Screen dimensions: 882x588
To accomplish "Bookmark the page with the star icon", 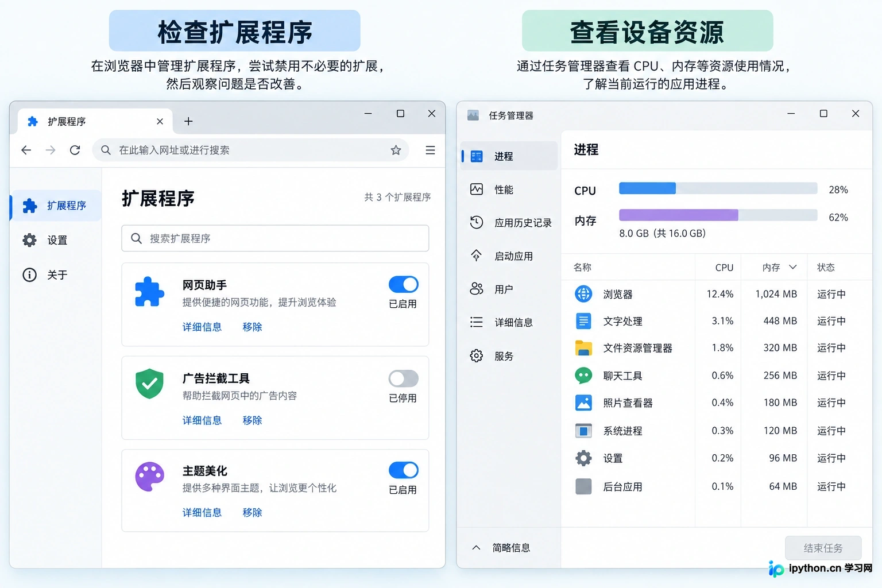I will tap(396, 150).
